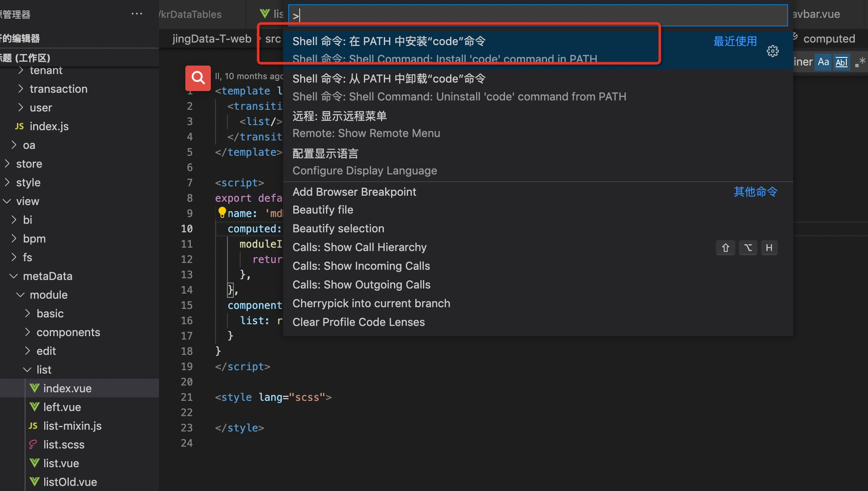Enable the regex .* search toggle
The width and height of the screenshot is (868, 491).
pyautogui.click(x=860, y=61)
